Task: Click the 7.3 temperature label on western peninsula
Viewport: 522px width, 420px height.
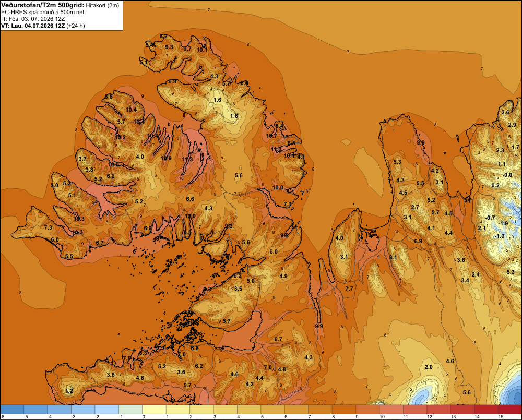Action: tap(48, 227)
